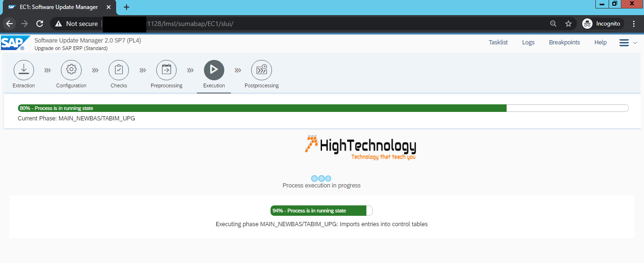Click the Configuration gear step icon
This screenshot has height=263, width=644.
(x=71, y=70)
